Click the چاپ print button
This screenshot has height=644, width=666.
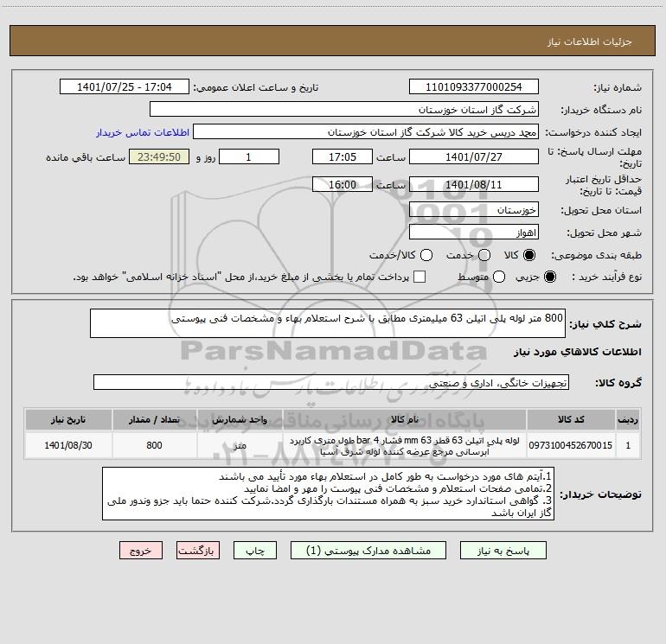point(255,550)
